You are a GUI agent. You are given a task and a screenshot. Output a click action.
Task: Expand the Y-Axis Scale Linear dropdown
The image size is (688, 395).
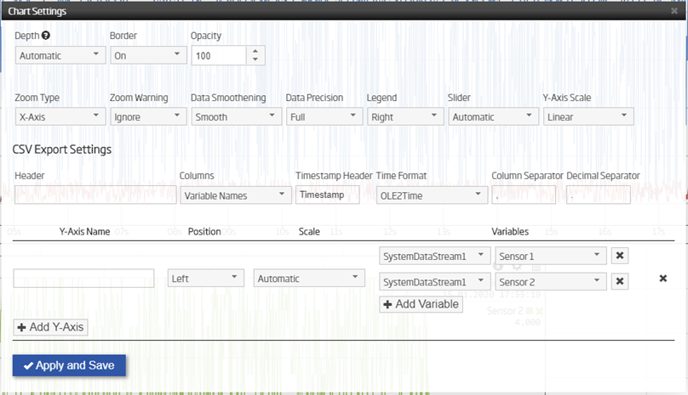(x=588, y=117)
